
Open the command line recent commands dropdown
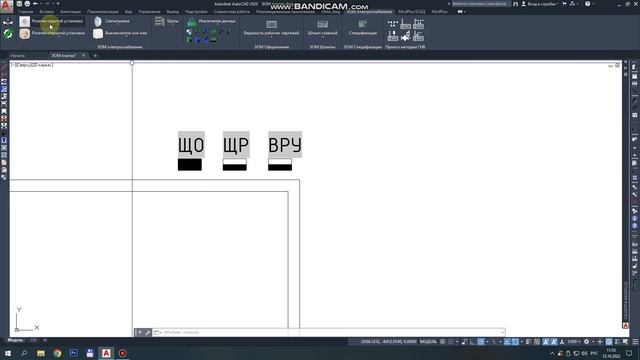pyautogui.click(x=158, y=333)
